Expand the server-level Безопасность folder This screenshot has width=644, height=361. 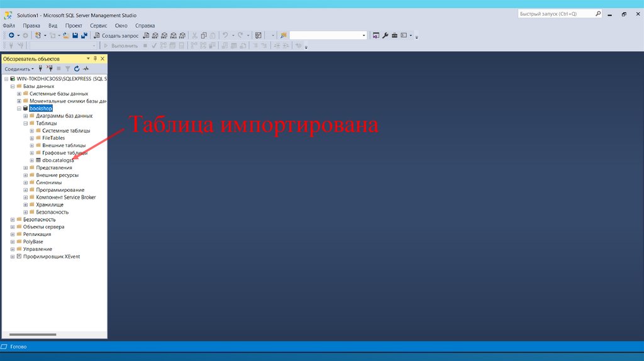click(x=13, y=219)
